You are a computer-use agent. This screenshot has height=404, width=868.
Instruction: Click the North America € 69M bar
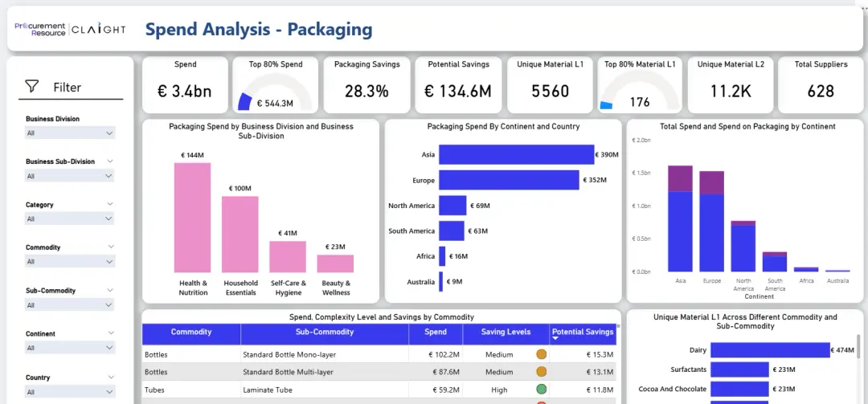coord(452,206)
